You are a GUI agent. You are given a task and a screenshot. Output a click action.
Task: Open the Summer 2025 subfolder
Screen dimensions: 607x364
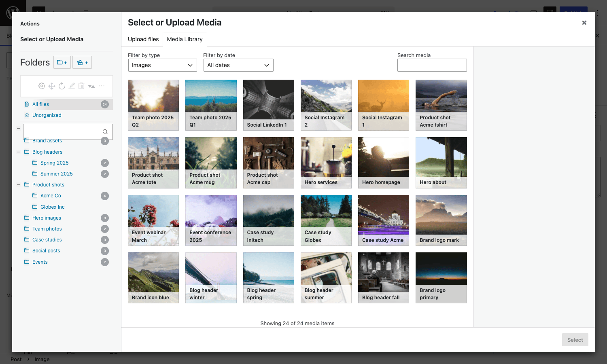click(57, 174)
